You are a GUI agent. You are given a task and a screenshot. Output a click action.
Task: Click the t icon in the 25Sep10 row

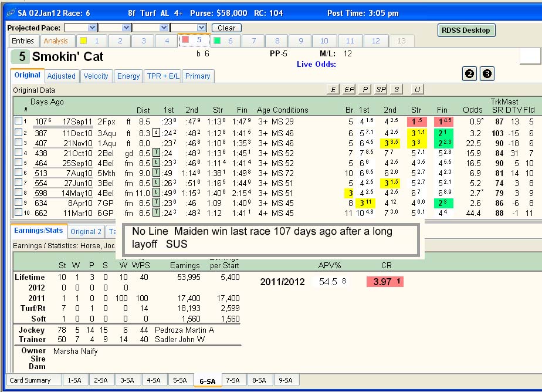156,163
